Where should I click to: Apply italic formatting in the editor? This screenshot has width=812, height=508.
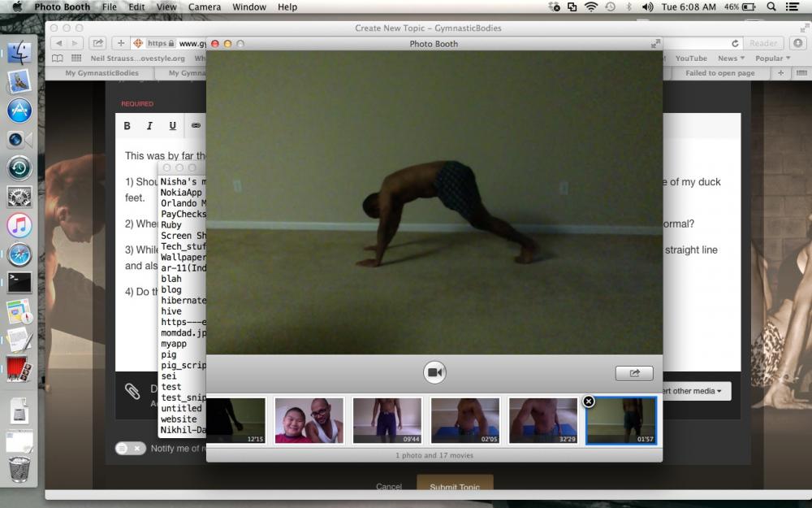(x=149, y=125)
